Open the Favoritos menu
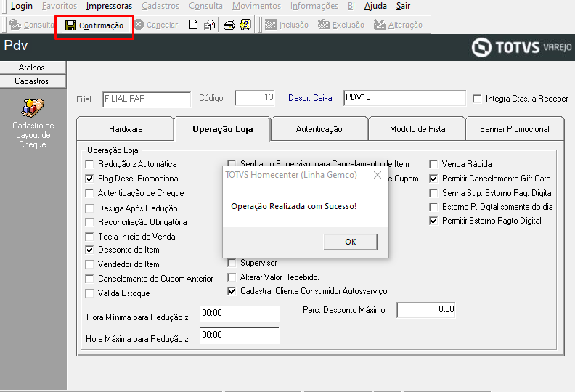Screen dimensions: 575x392 tap(60, 6)
